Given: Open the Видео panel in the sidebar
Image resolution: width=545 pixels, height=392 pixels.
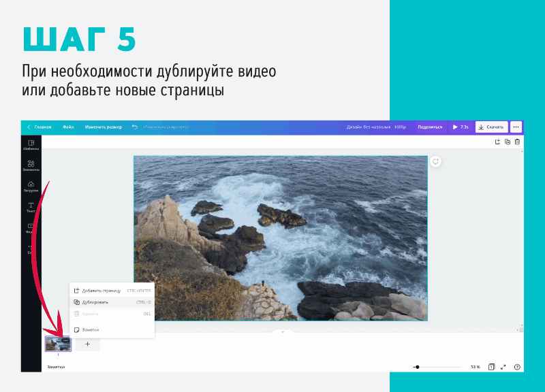Looking at the screenshot, I should tap(30, 228).
